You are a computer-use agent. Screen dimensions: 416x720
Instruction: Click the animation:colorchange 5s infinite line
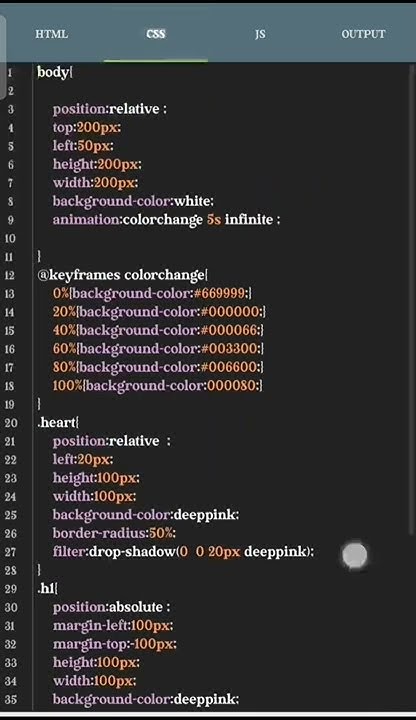[x=166, y=219]
